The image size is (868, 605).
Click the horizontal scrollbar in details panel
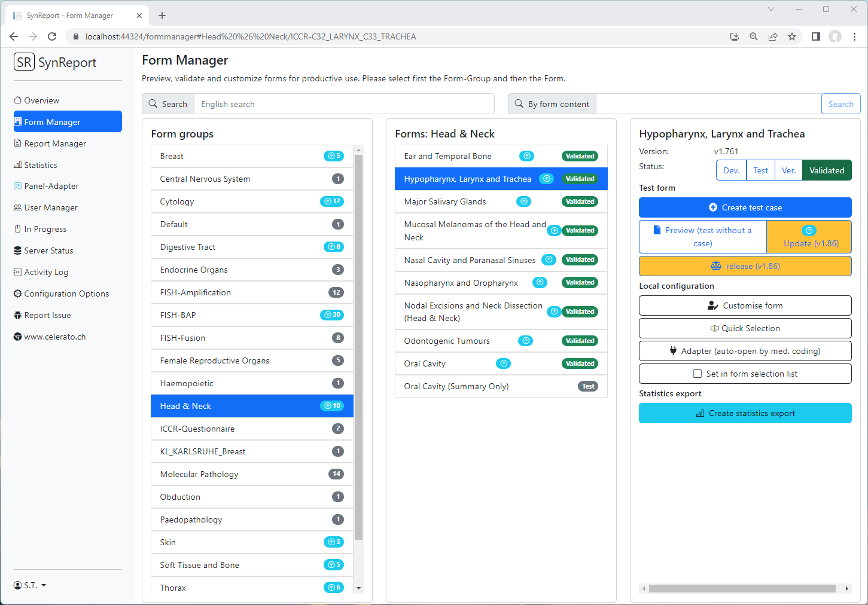[x=742, y=588]
